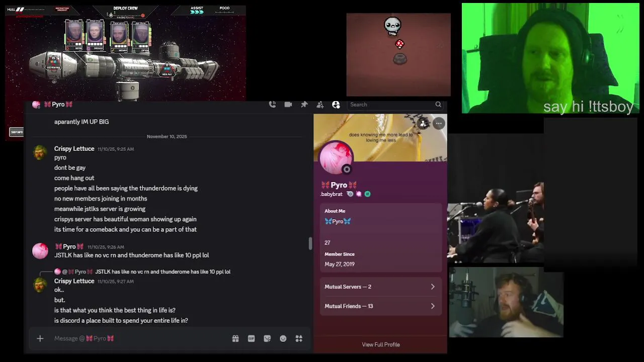Click text 'aparantly IM UP BIG'
Screen dimensions: 644x362
[x=82, y=122]
